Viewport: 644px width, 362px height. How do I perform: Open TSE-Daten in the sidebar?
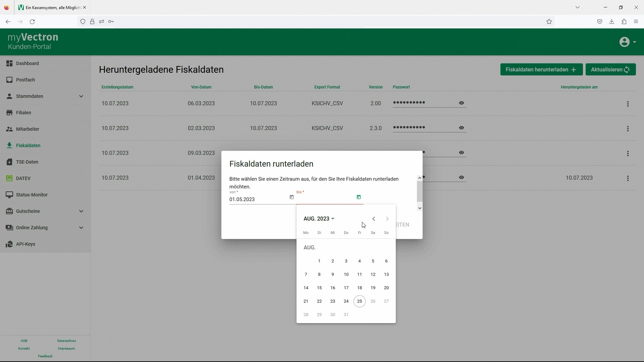[x=27, y=162]
